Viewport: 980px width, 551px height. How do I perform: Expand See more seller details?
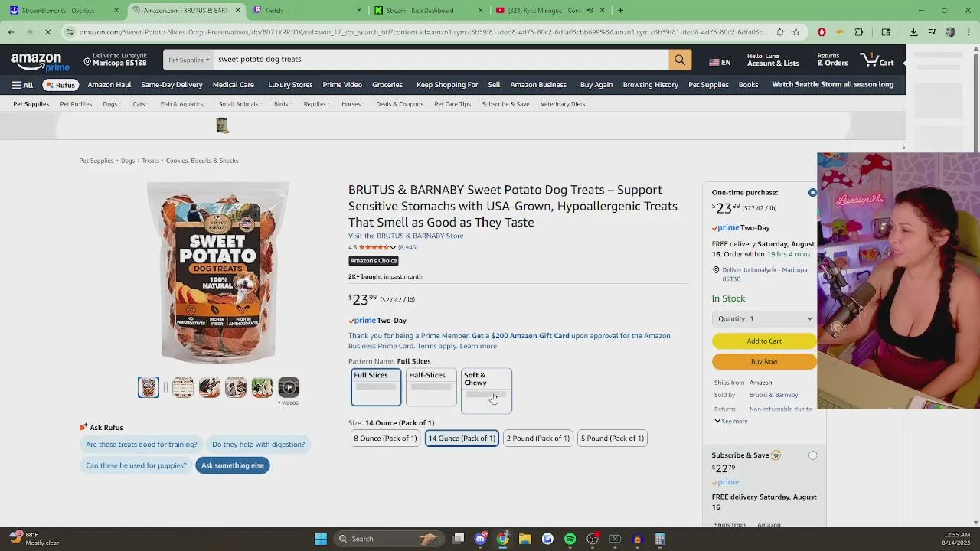731,422
